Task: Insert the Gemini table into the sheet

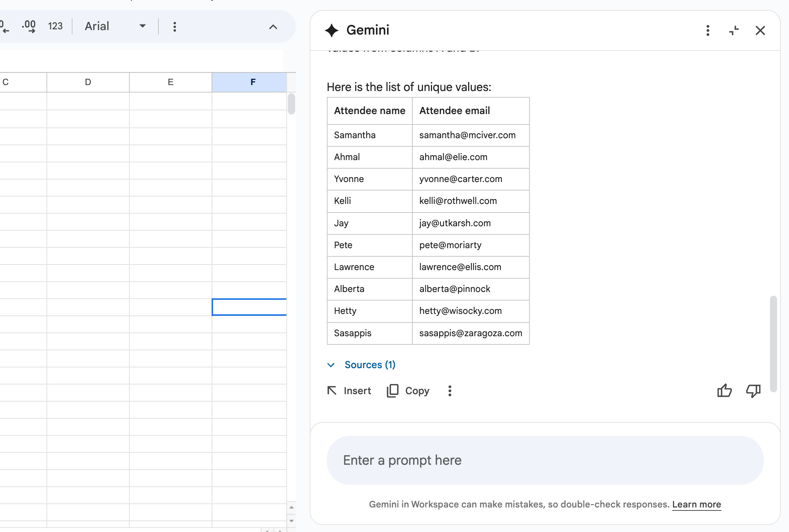Action: click(x=349, y=391)
